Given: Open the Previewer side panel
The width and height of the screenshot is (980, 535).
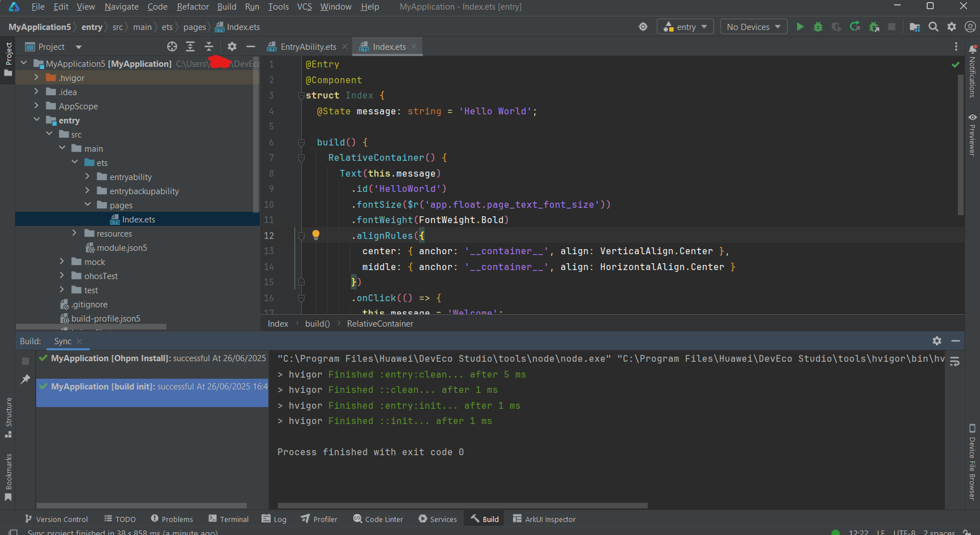Looking at the screenshot, I should (973, 134).
